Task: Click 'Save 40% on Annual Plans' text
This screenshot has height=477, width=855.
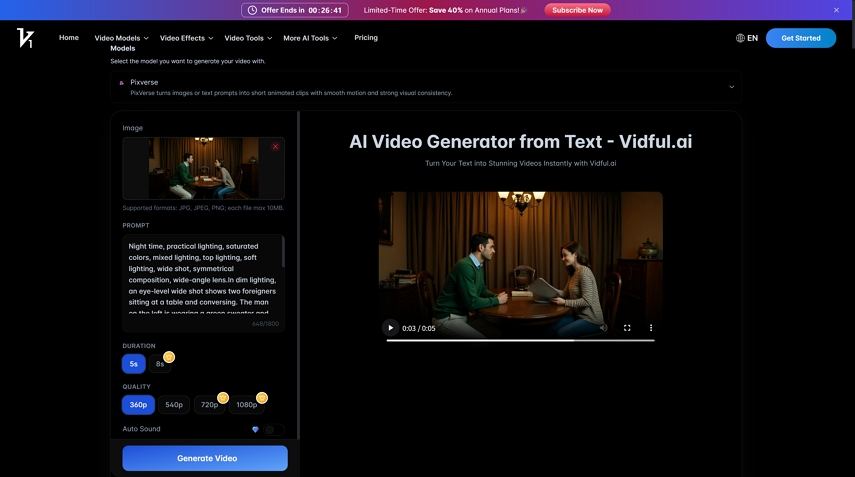Action: point(474,10)
